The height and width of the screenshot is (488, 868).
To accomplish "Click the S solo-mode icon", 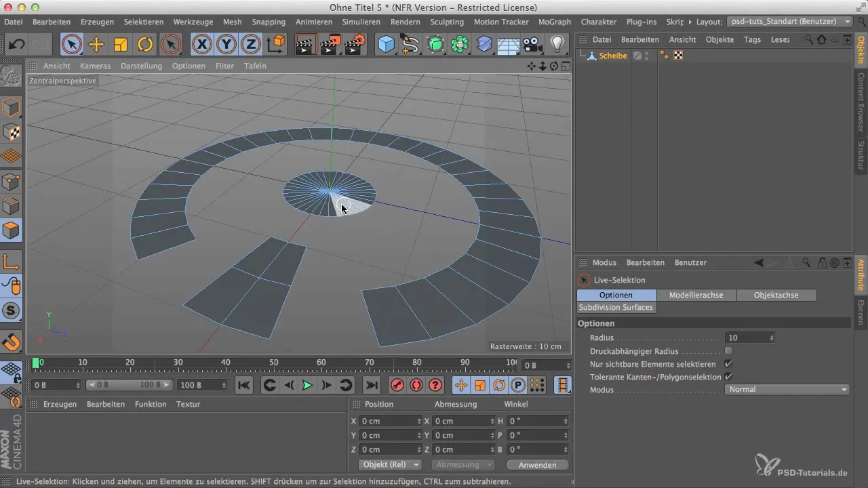I will tap(12, 311).
